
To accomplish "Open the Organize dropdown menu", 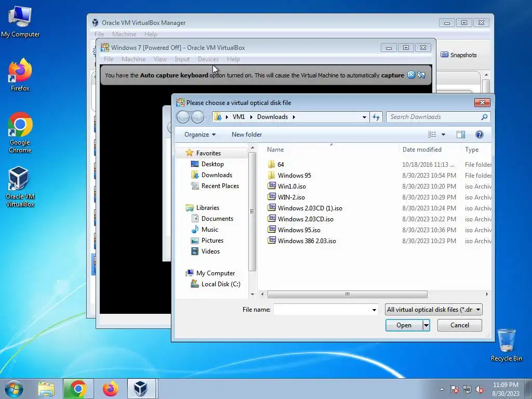I will (x=200, y=135).
